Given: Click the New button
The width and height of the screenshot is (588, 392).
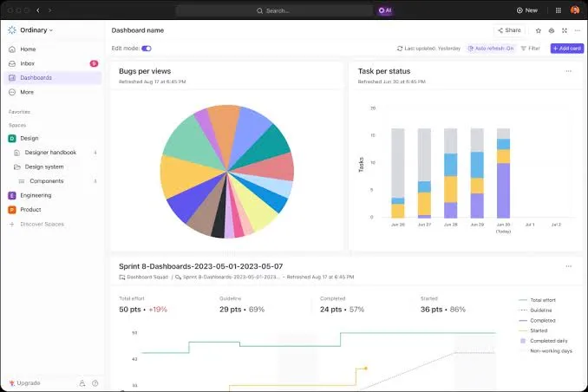Looking at the screenshot, I should (527, 10).
